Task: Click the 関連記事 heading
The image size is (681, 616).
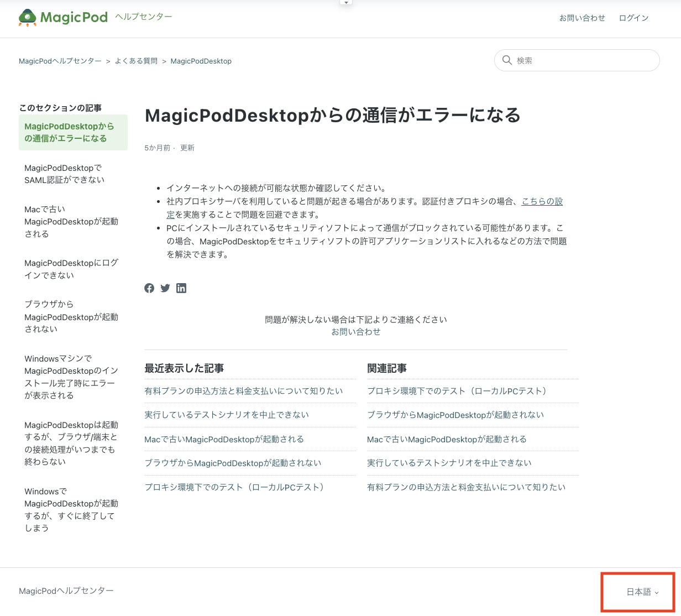Action: pyautogui.click(x=387, y=368)
